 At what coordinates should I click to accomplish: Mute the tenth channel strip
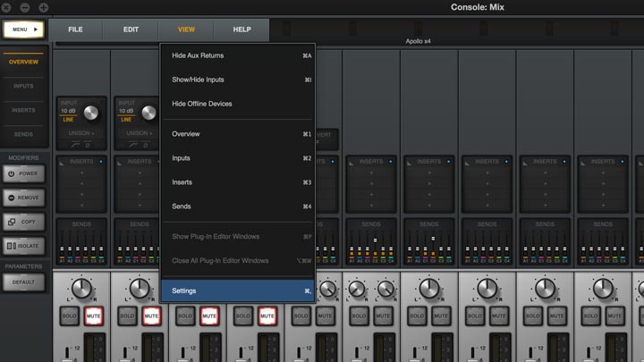coord(614,316)
